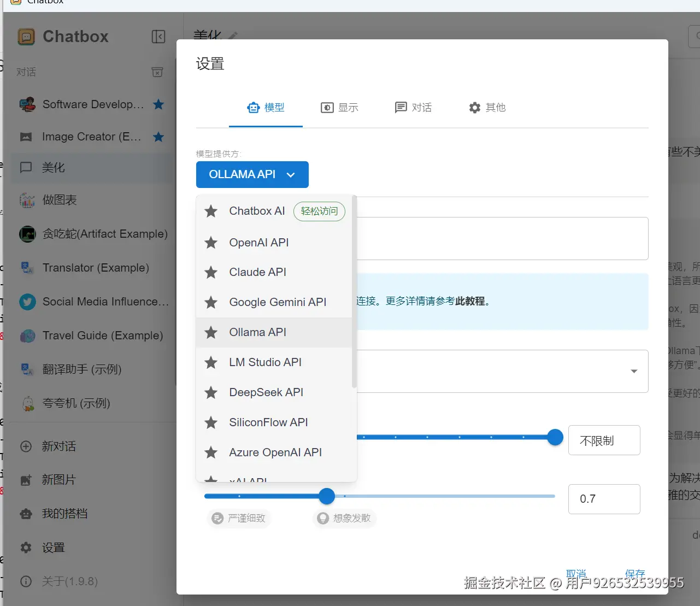Click the 新图片 image plus icon
The width and height of the screenshot is (700, 606).
26,480
